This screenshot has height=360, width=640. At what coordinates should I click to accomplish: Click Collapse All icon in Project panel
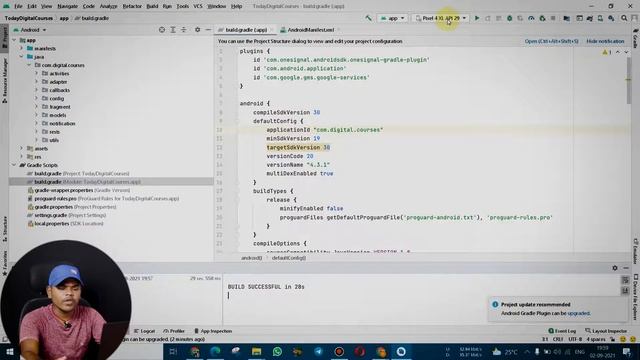[x=184, y=30]
